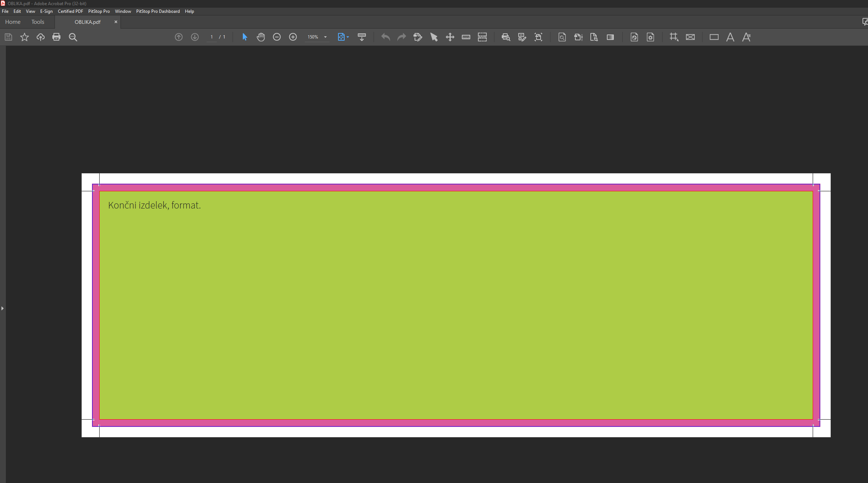Open the PitStop preflight printer-search icon

point(506,37)
